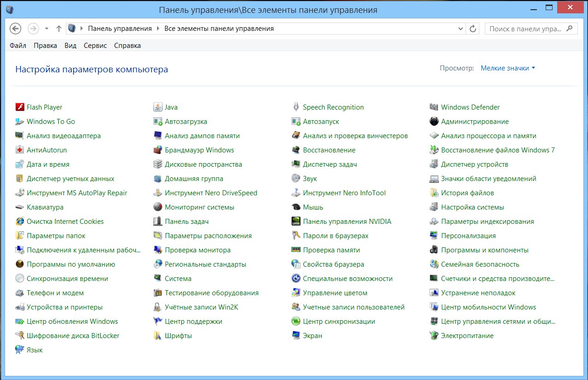The width and height of the screenshot is (588, 380).
Task: Open the Правка menu
Action: tap(46, 46)
